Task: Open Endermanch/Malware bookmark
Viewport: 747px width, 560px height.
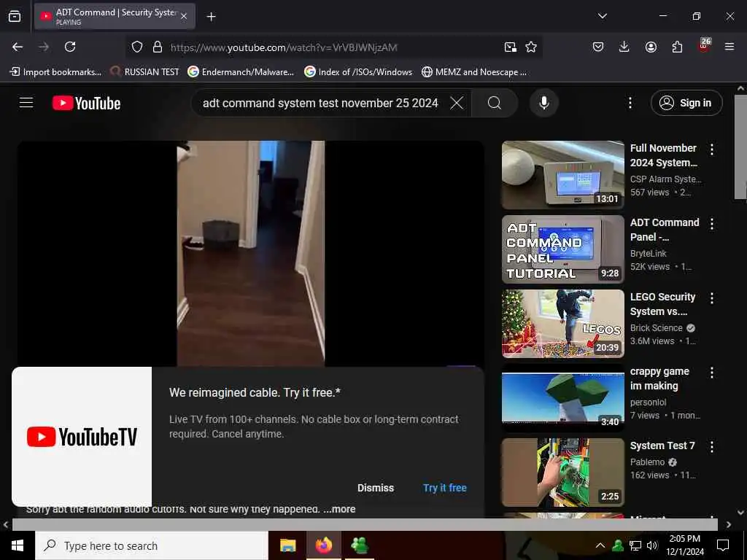Action: pos(241,72)
